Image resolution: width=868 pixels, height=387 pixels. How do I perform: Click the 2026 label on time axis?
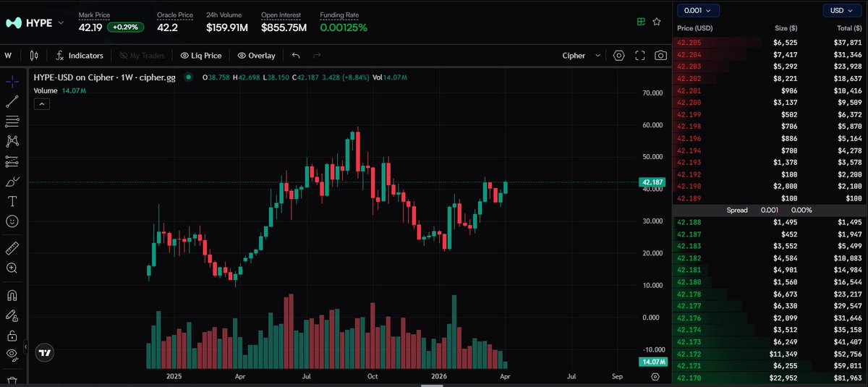click(438, 376)
